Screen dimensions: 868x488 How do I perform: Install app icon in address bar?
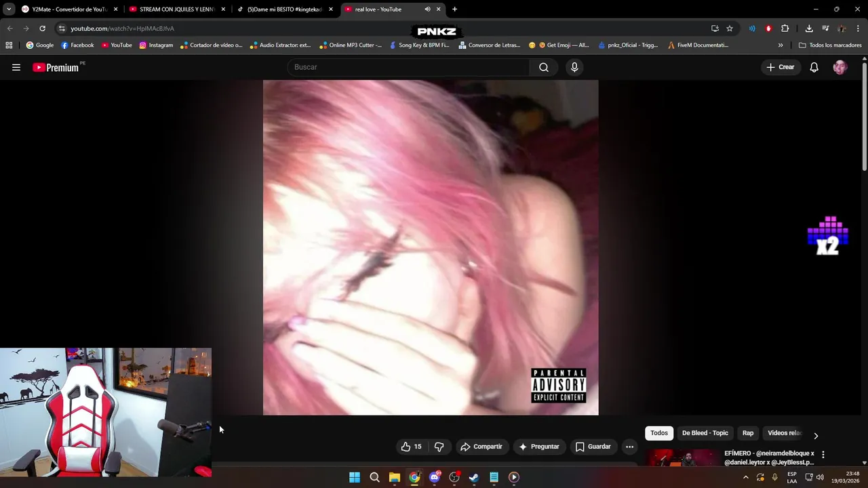(x=715, y=28)
